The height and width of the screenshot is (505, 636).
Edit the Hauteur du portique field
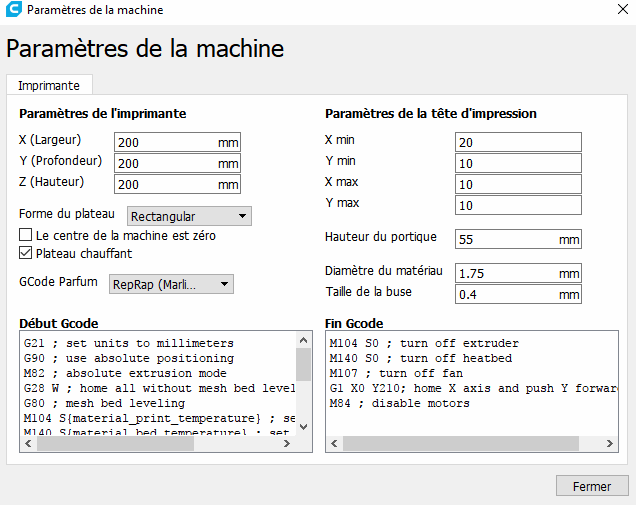tap(518, 239)
